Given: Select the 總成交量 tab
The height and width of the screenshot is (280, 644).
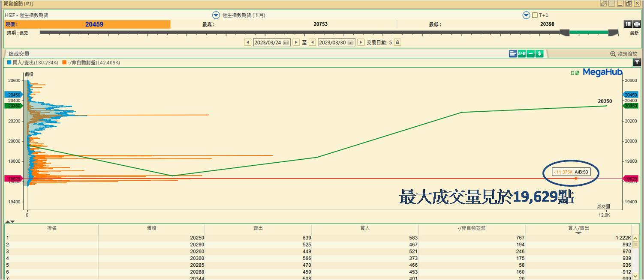Looking at the screenshot, I should click(x=19, y=54).
